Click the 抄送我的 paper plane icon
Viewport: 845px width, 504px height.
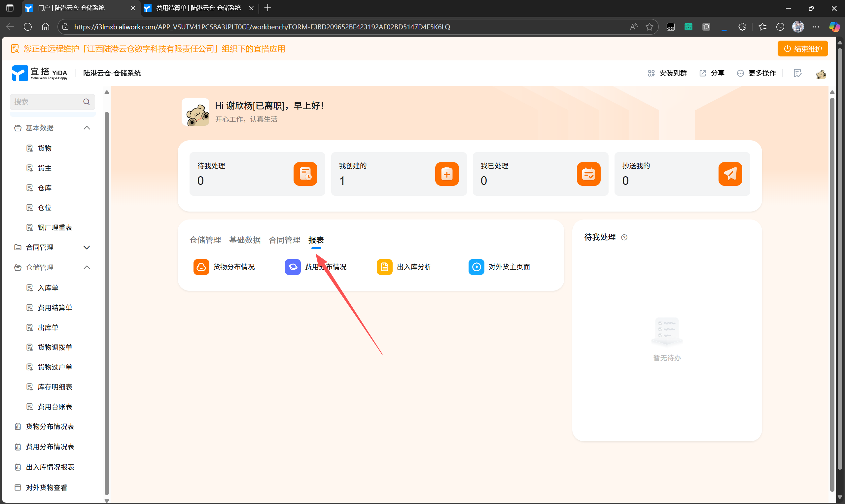[x=730, y=174]
